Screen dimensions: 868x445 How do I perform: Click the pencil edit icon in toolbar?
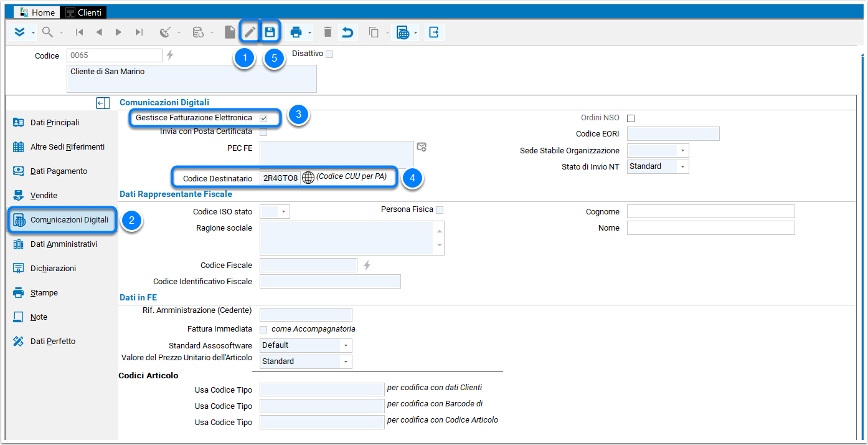250,32
